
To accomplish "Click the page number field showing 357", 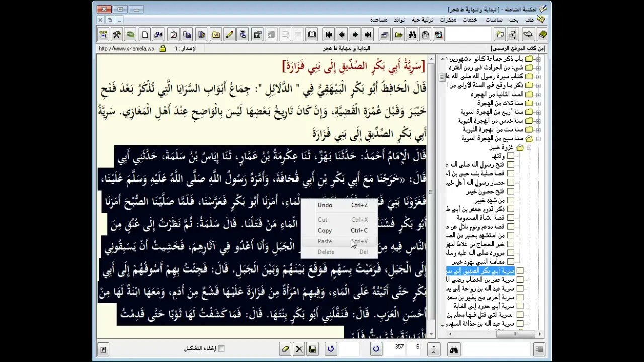I will click(x=397, y=347).
